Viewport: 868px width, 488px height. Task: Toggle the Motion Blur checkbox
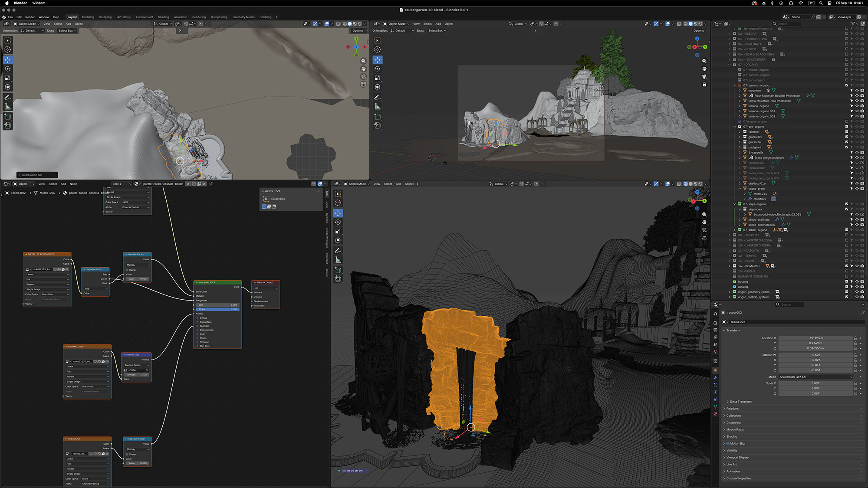coord(728,443)
